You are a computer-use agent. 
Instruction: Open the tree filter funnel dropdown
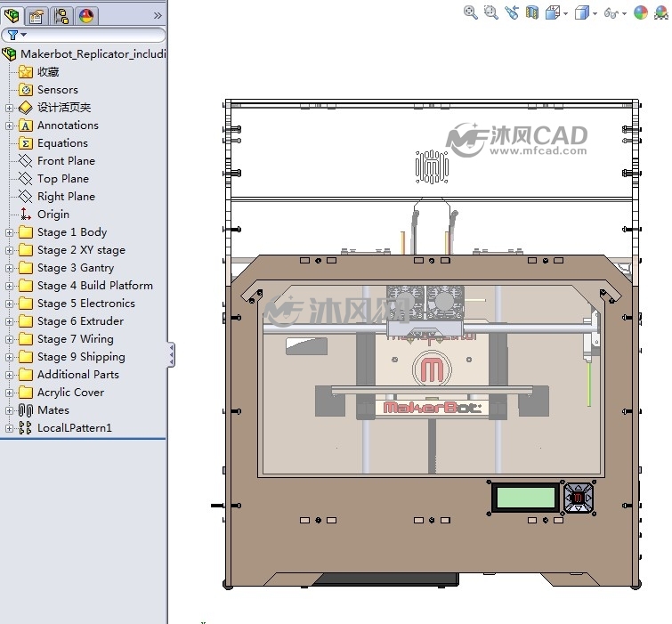click(16, 35)
